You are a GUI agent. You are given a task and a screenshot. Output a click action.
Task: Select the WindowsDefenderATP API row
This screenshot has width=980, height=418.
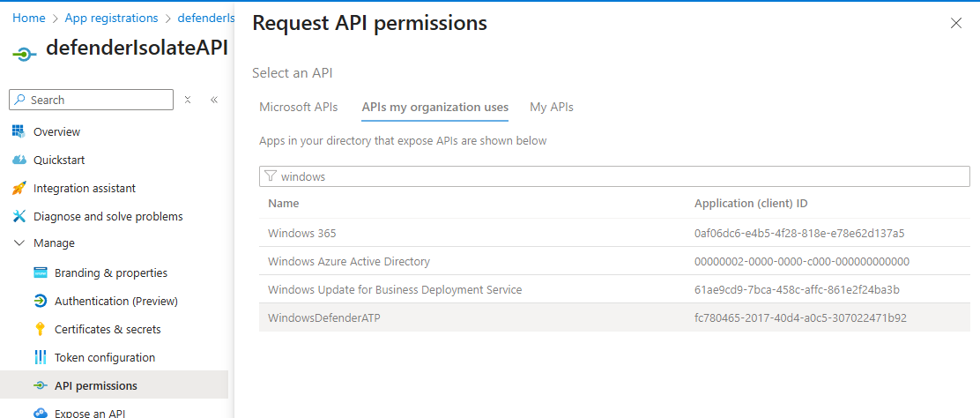[x=614, y=317]
